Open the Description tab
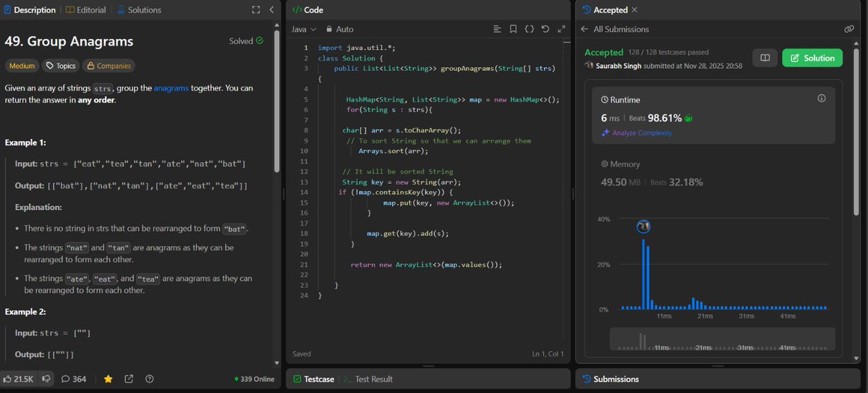868x393 pixels. click(x=30, y=10)
